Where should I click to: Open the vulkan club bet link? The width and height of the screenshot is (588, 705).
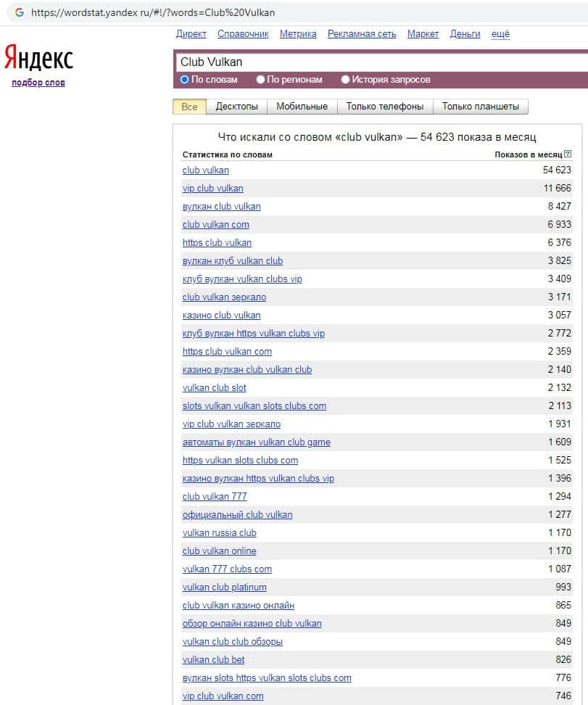tap(214, 659)
